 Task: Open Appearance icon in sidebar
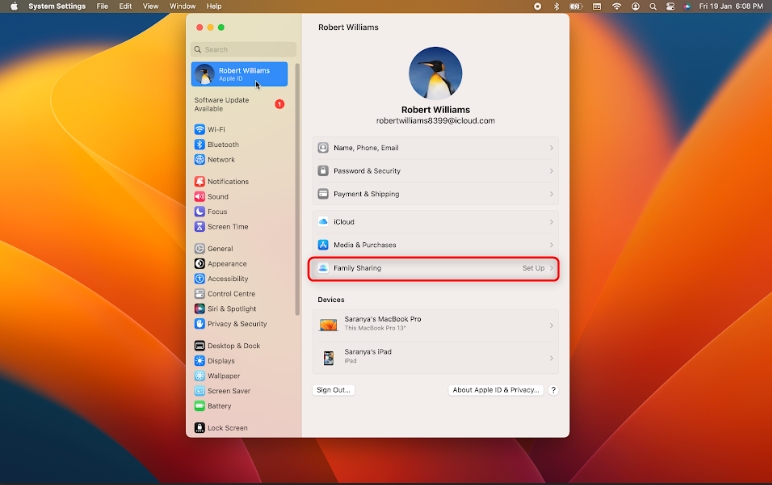click(199, 263)
